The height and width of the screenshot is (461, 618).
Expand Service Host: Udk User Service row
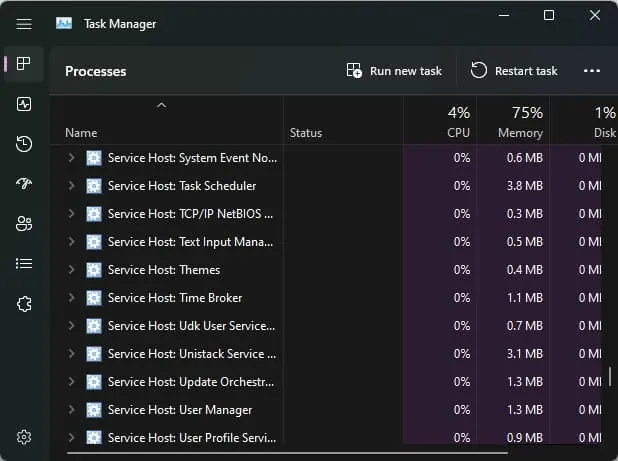(x=71, y=326)
